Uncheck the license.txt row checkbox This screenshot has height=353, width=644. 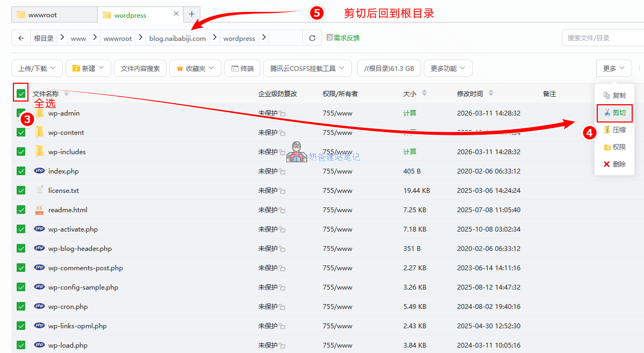(21, 190)
